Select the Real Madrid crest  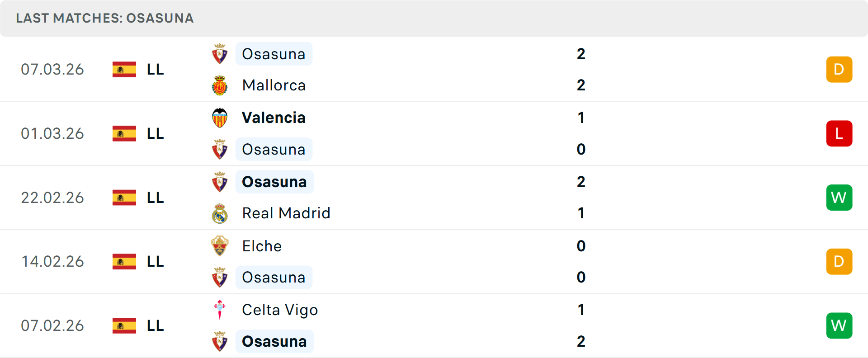[220, 213]
